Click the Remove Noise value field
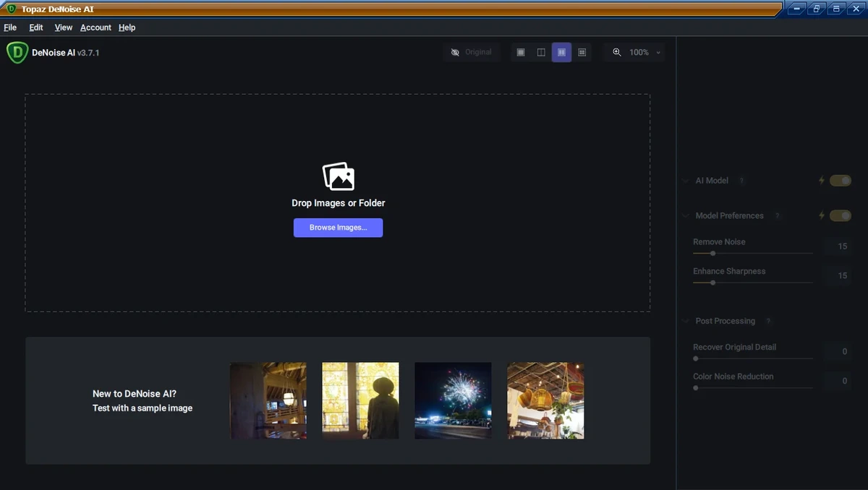 [x=837, y=246]
